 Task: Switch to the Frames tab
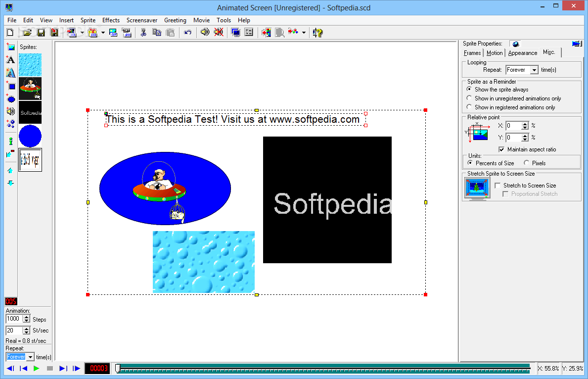(x=472, y=53)
